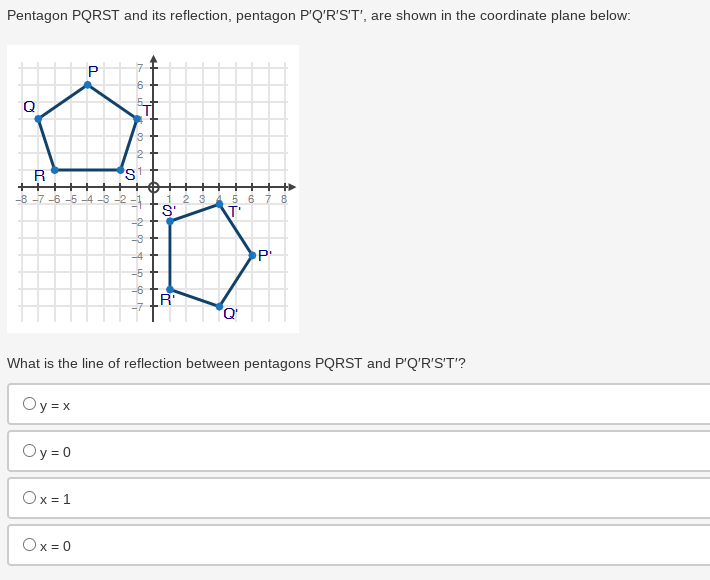The height and width of the screenshot is (580, 710).
Task: Pick the x = 1 radio option
Action: coord(29,498)
